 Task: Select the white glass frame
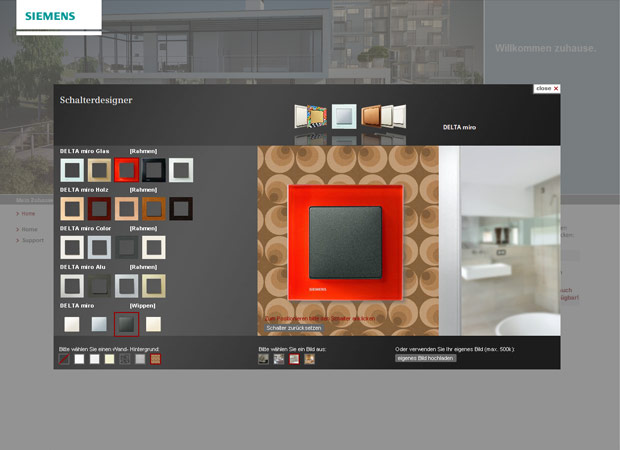click(x=181, y=170)
